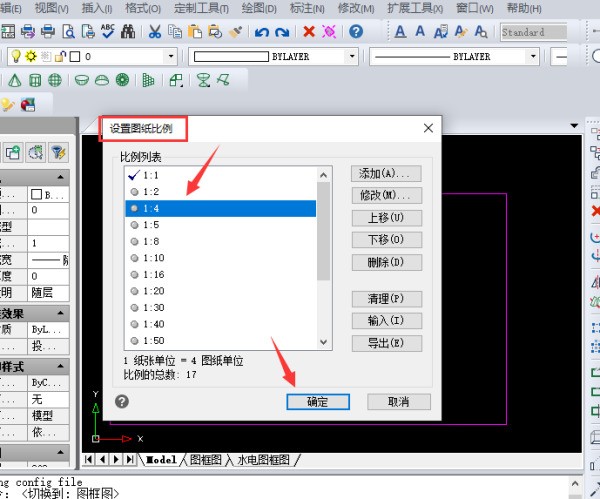Open the layer dropdown showing 0

coord(170,57)
